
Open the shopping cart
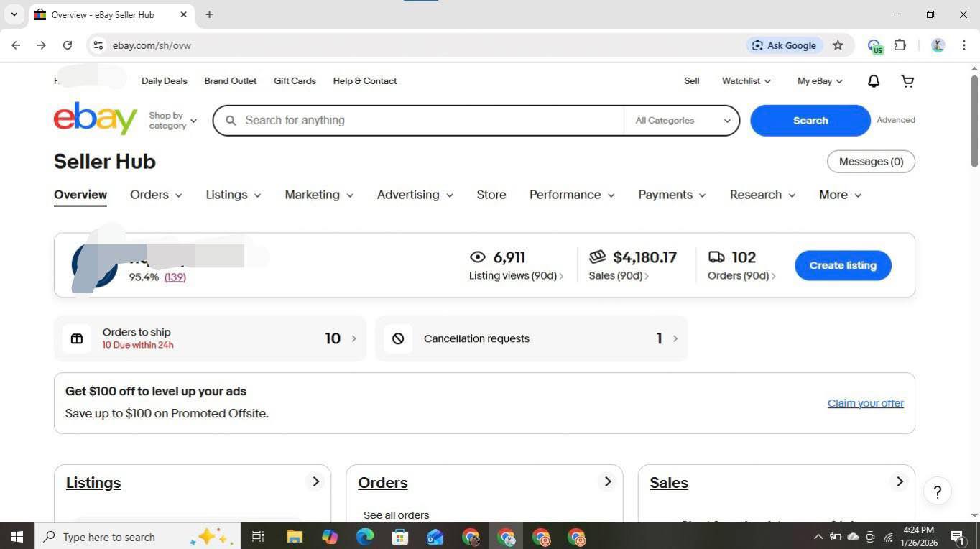click(907, 80)
